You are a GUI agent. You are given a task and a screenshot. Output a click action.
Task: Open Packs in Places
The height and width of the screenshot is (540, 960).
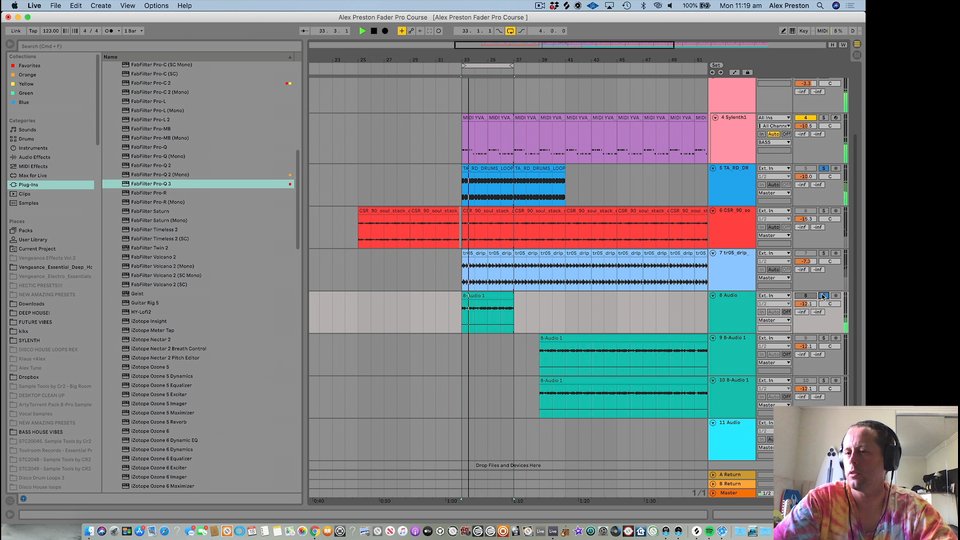pyautogui.click(x=25, y=231)
